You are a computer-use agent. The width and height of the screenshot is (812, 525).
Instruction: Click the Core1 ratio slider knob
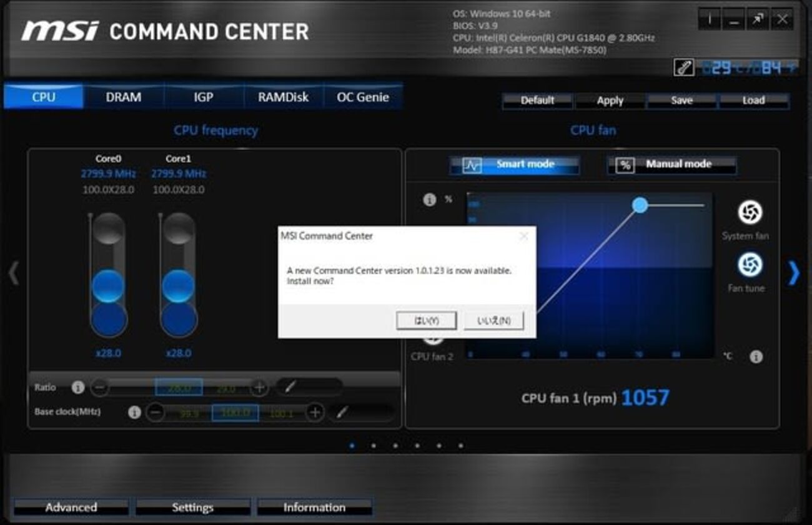[x=179, y=287]
